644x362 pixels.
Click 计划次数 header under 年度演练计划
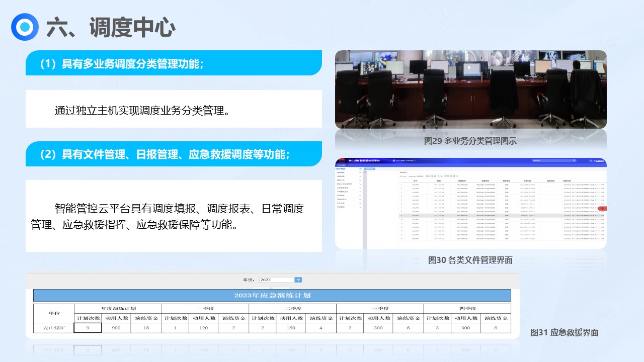pos(88,318)
